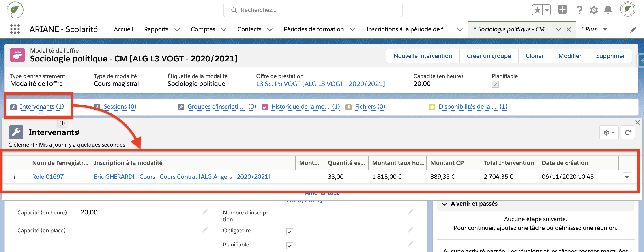Open the Rapports dropdown menu
This screenshot has width=644, height=252.
(x=177, y=29)
